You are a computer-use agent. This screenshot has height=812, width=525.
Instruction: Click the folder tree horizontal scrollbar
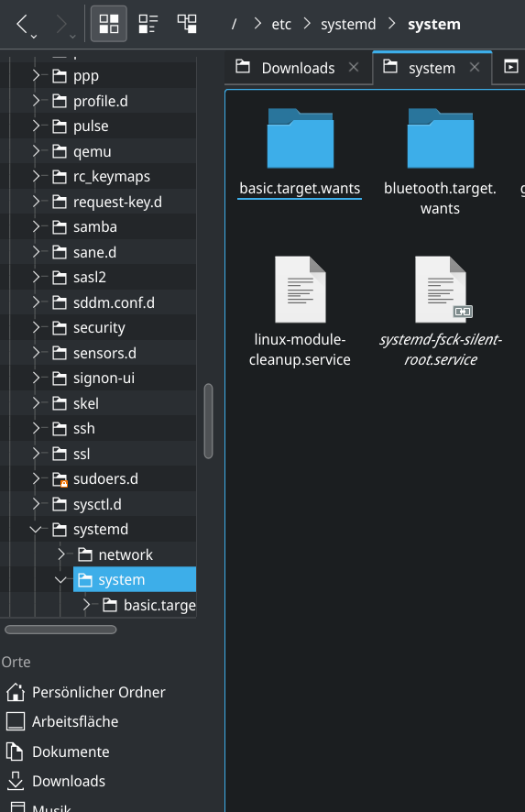click(60, 630)
